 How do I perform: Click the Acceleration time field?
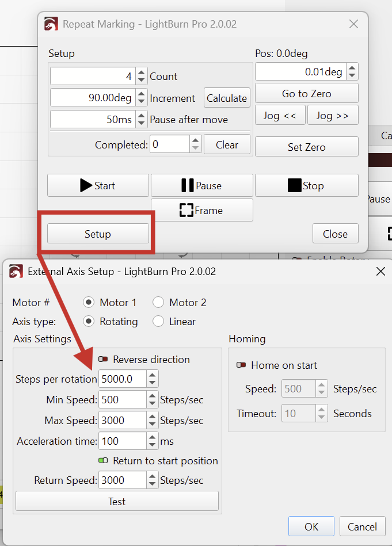click(x=122, y=441)
